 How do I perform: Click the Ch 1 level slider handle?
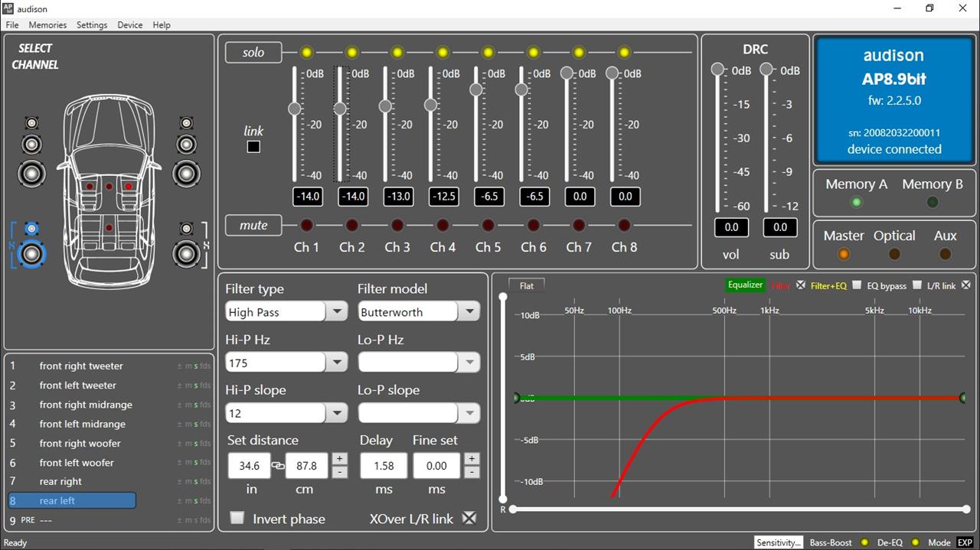coord(294,109)
